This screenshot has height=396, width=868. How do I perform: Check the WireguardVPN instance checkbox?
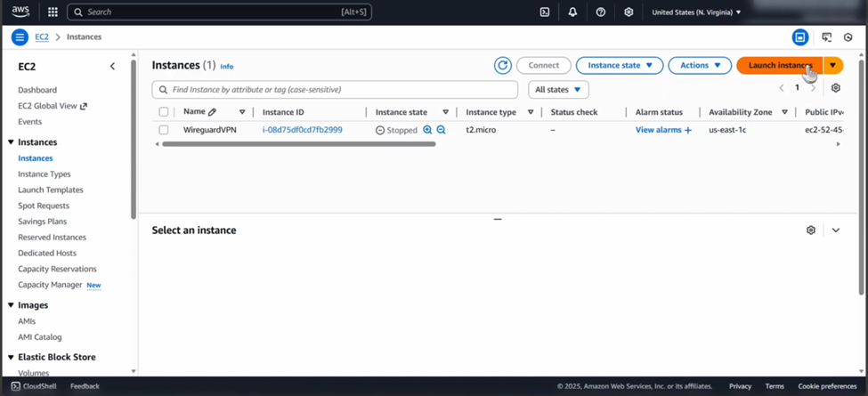tap(164, 130)
